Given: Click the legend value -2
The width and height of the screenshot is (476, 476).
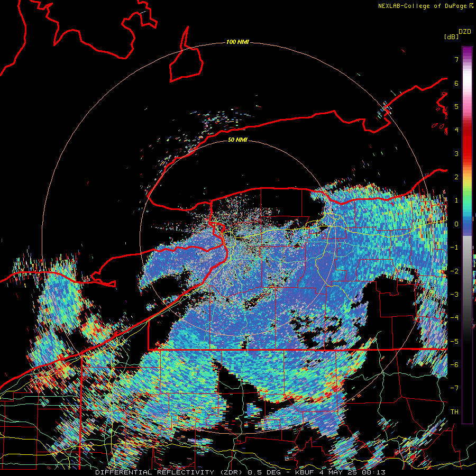Looking at the screenshot, I should click(x=454, y=271).
